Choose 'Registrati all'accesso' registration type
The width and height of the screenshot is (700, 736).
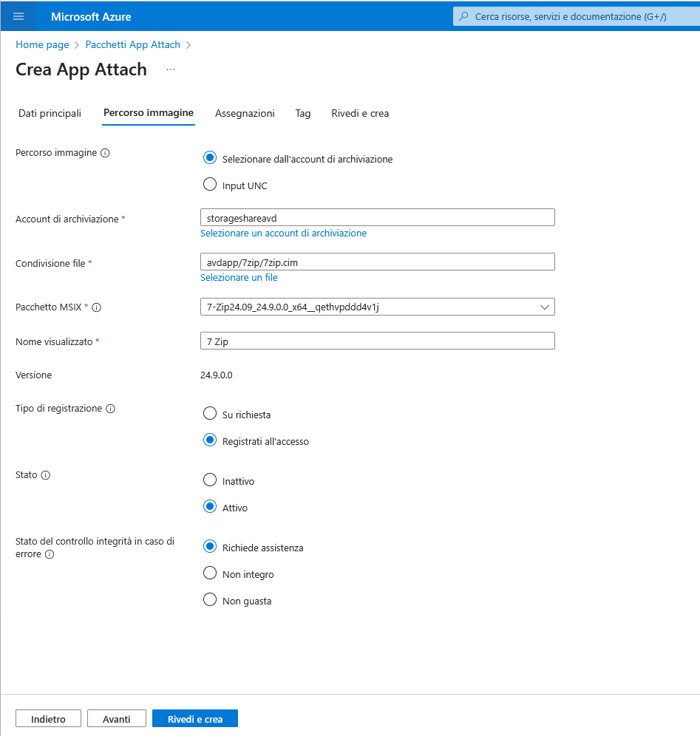pos(210,440)
